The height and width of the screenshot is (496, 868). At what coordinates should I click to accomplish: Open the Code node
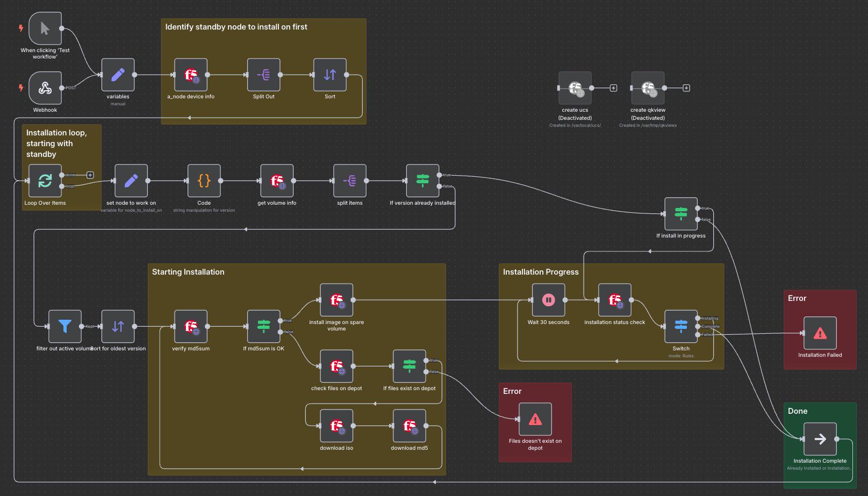point(204,181)
